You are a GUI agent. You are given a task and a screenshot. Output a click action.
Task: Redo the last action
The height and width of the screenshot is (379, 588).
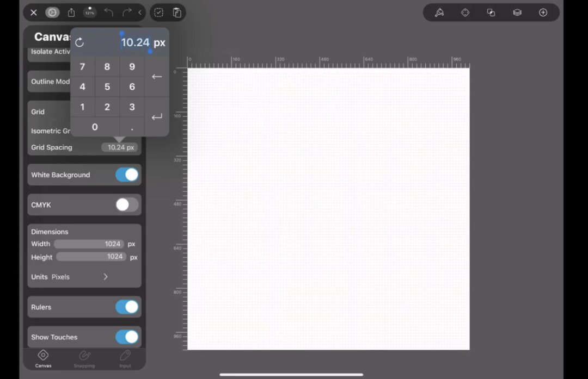(127, 13)
